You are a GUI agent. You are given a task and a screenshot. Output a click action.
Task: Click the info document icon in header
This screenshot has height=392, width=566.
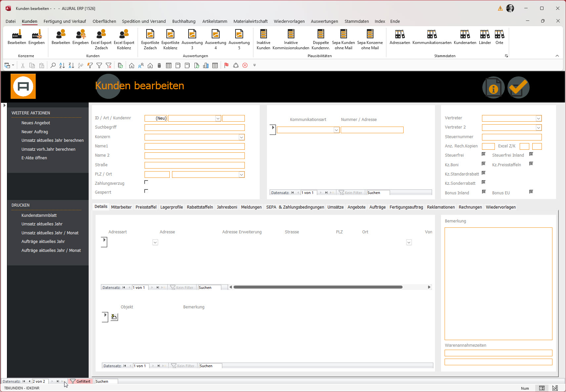click(x=493, y=88)
